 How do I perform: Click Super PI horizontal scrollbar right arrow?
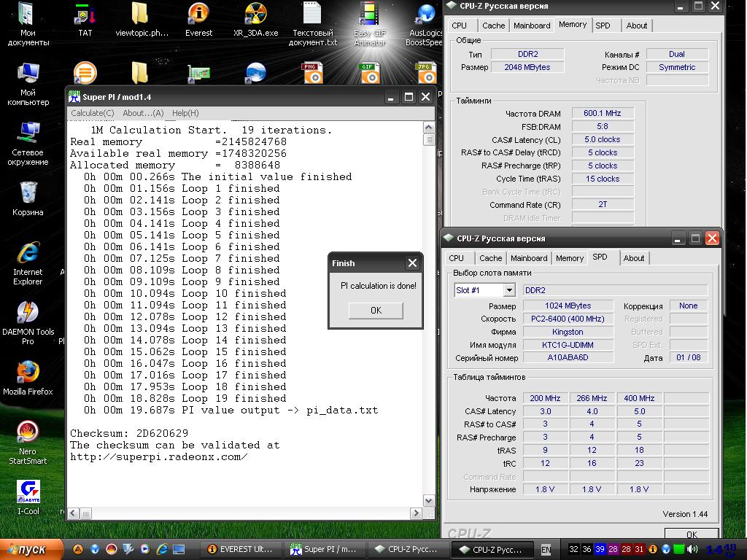(416, 513)
